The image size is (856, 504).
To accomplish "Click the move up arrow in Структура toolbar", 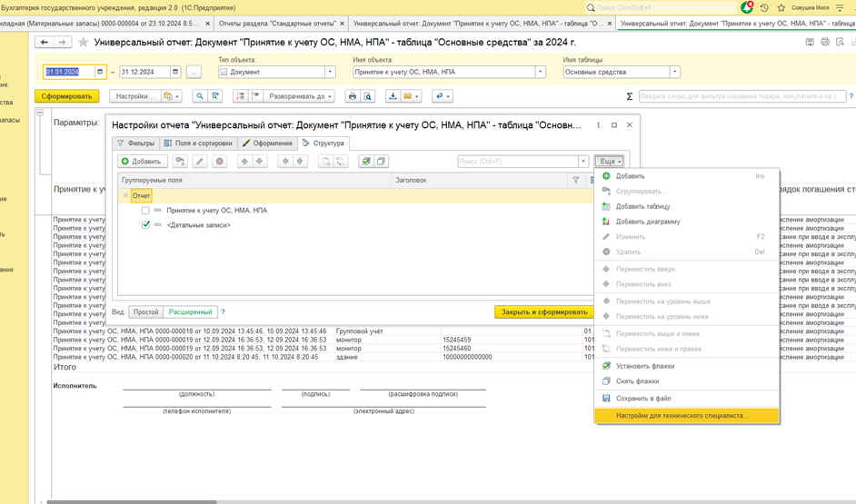I will [244, 161].
